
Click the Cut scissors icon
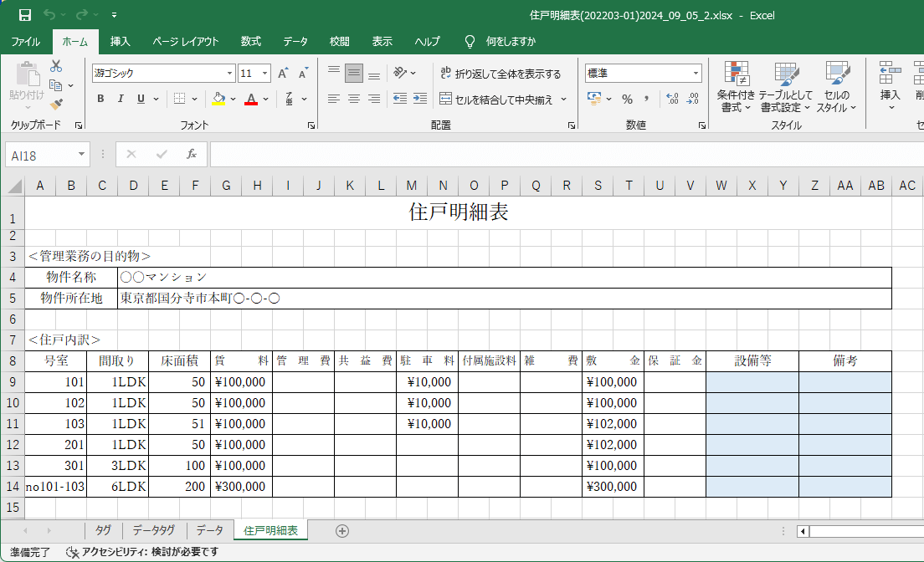[56, 66]
